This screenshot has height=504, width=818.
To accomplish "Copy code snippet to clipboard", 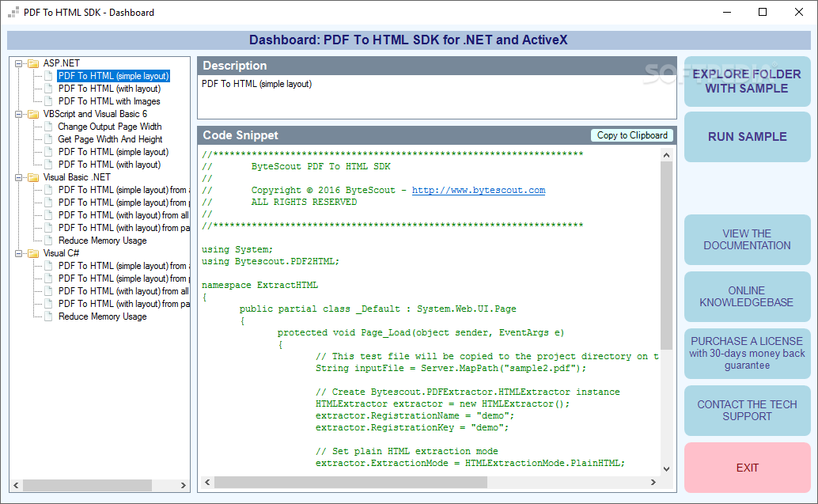I will pyautogui.click(x=632, y=135).
